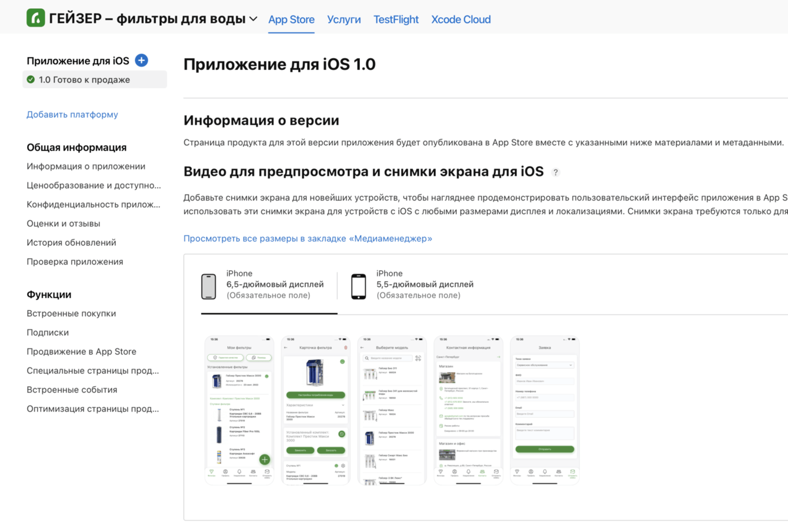This screenshot has height=532, width=788.
Task: Select the Мои фильтры screenshot thumbnail
Action: tap(239, 410)
